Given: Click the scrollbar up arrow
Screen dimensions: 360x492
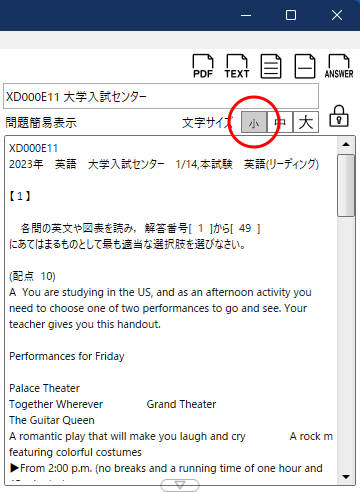Looking at the screenshot, I should (346, 144).
